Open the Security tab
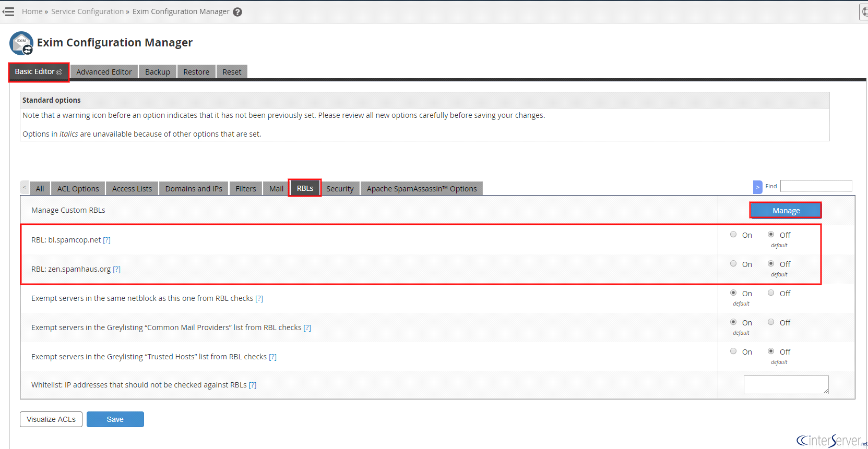Image resolution: width=868 pixels, height=449 pixels. point(340,188)
